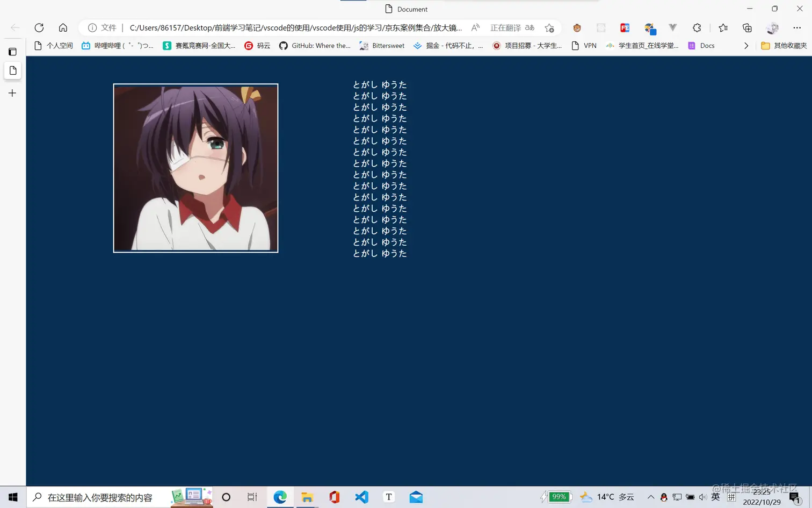Open the Read aloud icon
Screen dimensions: 812x508
pos(475,27)
